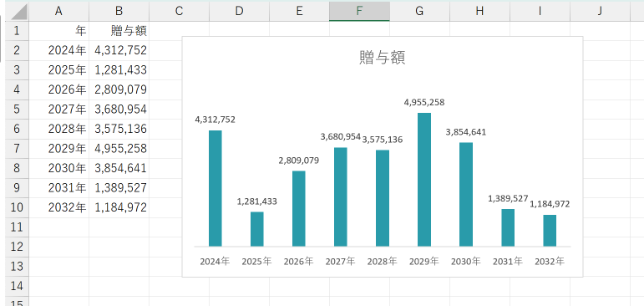Select row 2 header
Image resolution: width=644 pixels, height=306 pixels.
[x=18, y=51]
